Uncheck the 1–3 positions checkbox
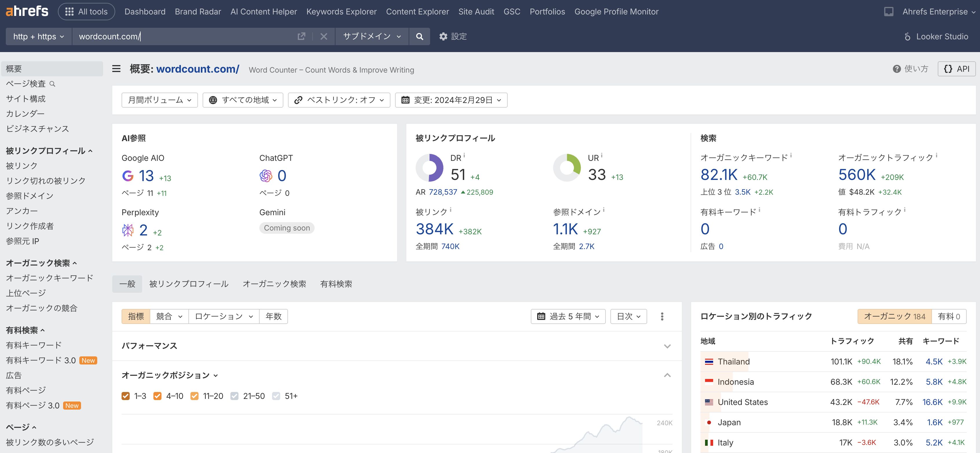The image size is (980, 453). click(126, 396)
